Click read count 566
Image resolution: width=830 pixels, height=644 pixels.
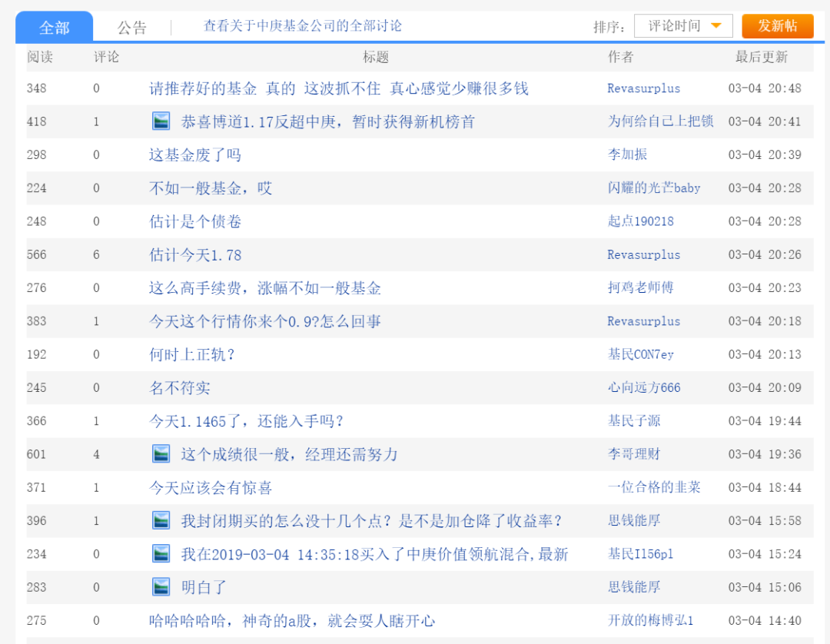click(37, 255)
